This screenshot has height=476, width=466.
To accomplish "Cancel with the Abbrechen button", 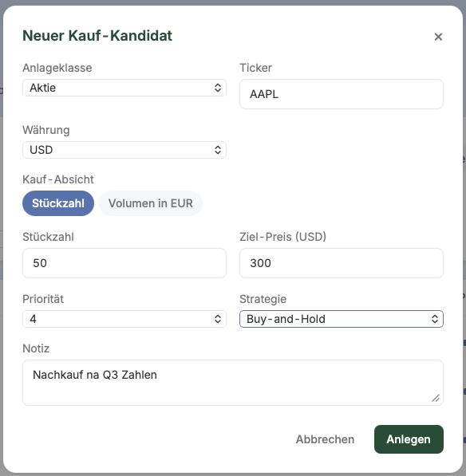I will pos(325,439).
